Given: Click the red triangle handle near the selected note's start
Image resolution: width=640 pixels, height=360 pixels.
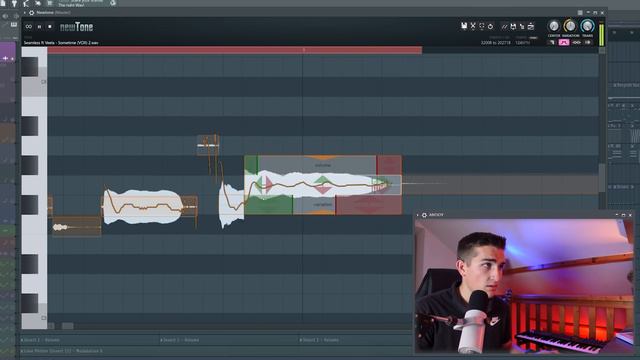Looking at the screenshot, I should point(269,184).
